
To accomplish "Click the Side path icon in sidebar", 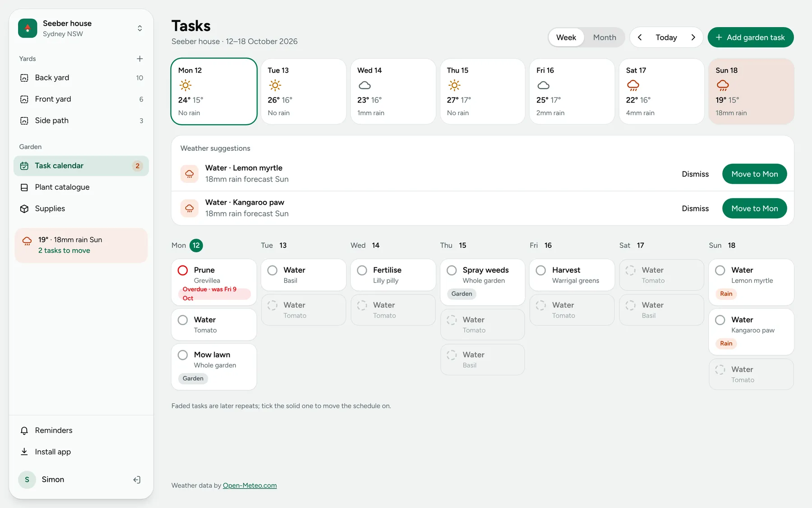I will pos(24,121).
